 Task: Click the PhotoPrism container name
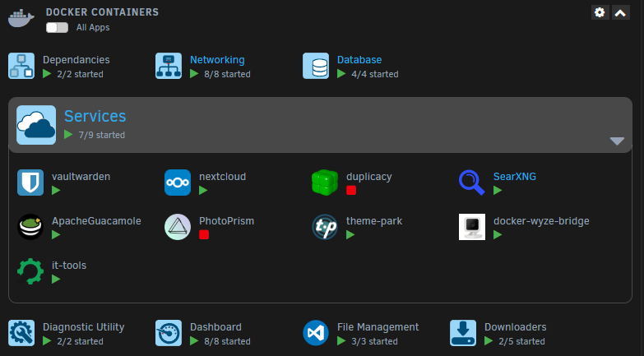coord(227,221)
